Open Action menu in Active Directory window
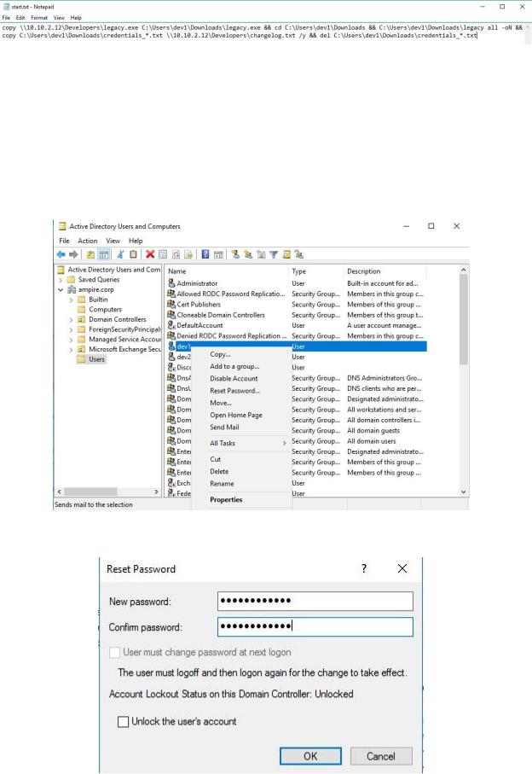This screenshot has height=774, width=532. [x=87, y=241]
